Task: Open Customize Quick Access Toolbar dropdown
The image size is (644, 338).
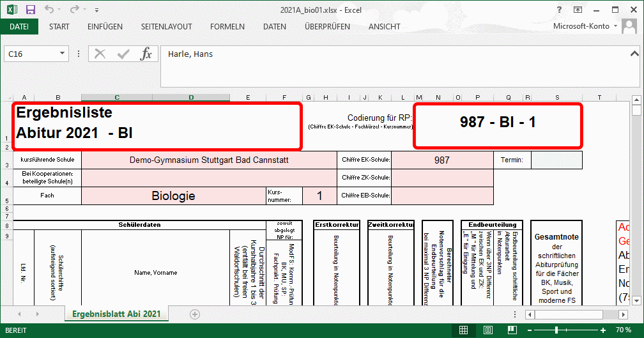Action: (97, 10)
